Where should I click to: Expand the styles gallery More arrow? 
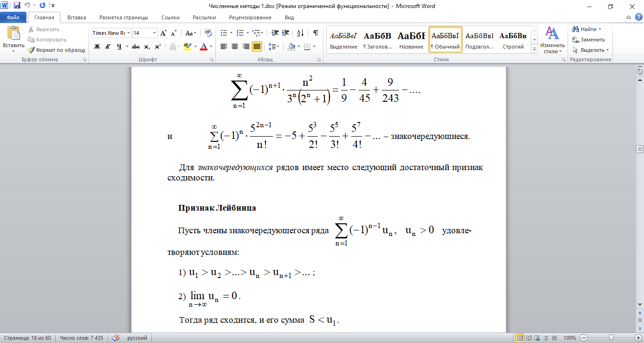(534, 49)
